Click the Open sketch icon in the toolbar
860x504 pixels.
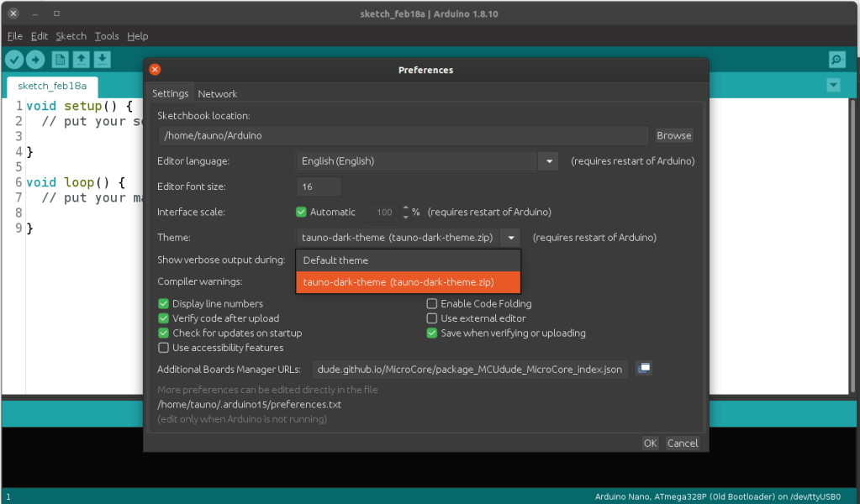point(80,60)
